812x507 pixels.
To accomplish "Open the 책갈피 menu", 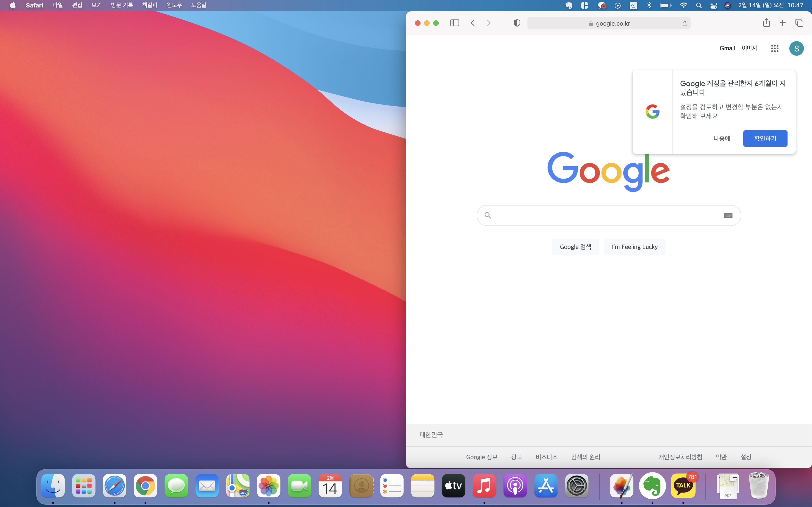I will point(150,5).
